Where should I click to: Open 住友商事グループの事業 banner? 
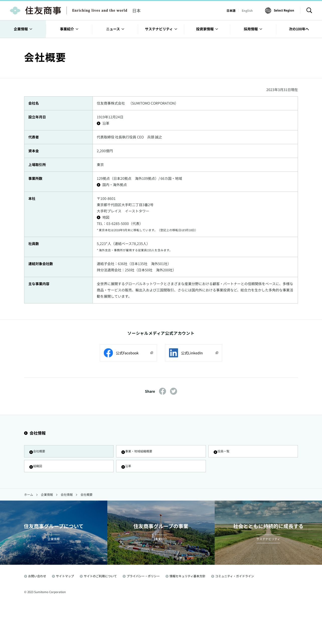(161, 533)
